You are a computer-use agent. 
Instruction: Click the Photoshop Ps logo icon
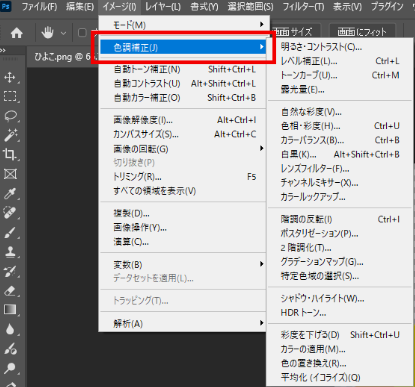click(5, 6)
